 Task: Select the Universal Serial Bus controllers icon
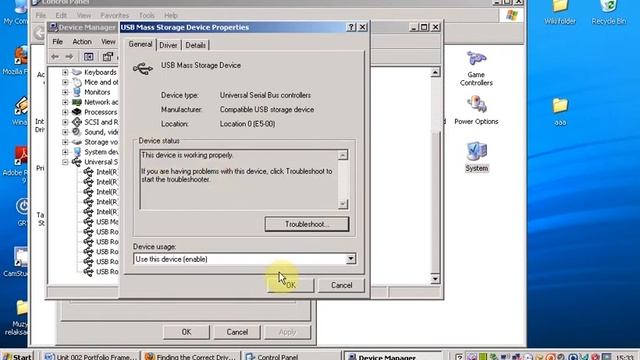point(77,162)
